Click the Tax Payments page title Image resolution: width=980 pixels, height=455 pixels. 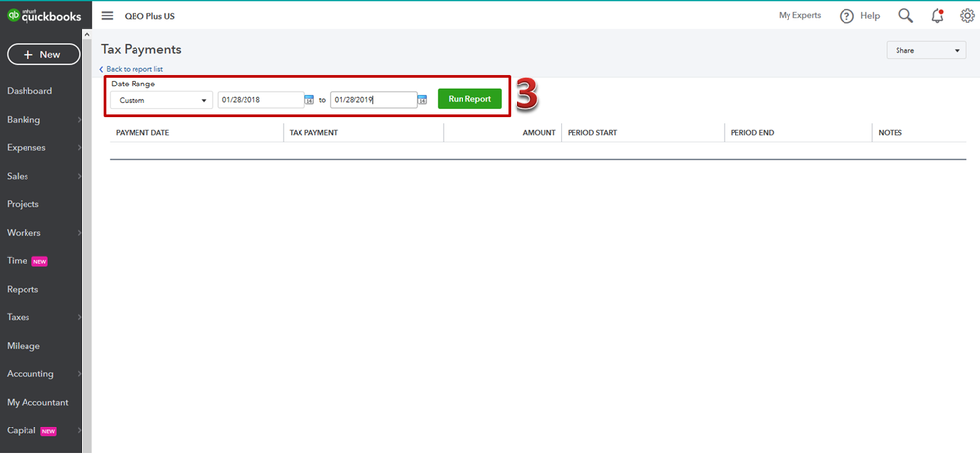click(141, 49)
